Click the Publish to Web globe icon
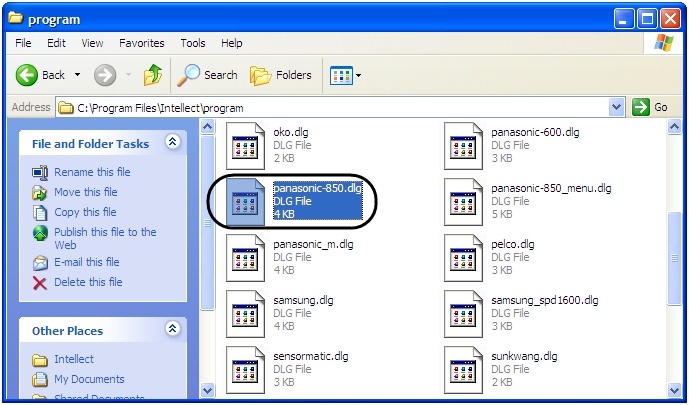 40,233
